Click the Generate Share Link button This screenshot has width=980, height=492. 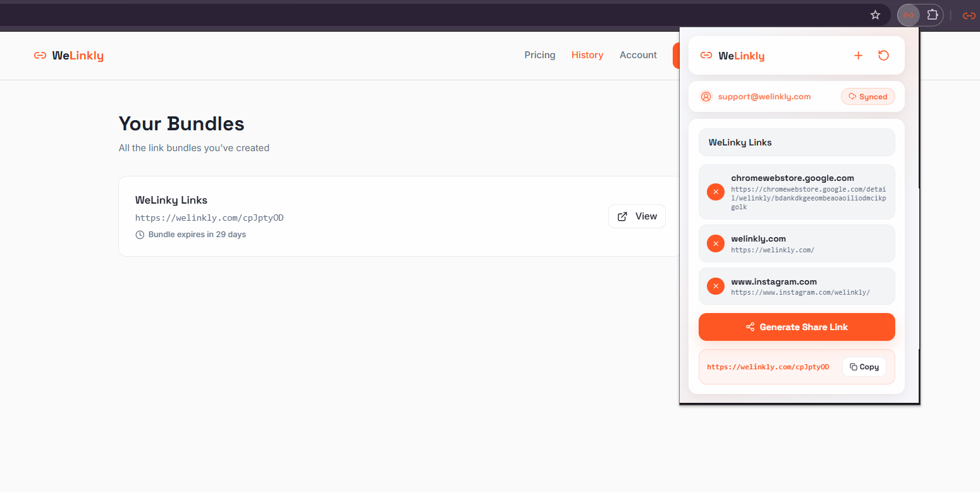click(797, 327)
